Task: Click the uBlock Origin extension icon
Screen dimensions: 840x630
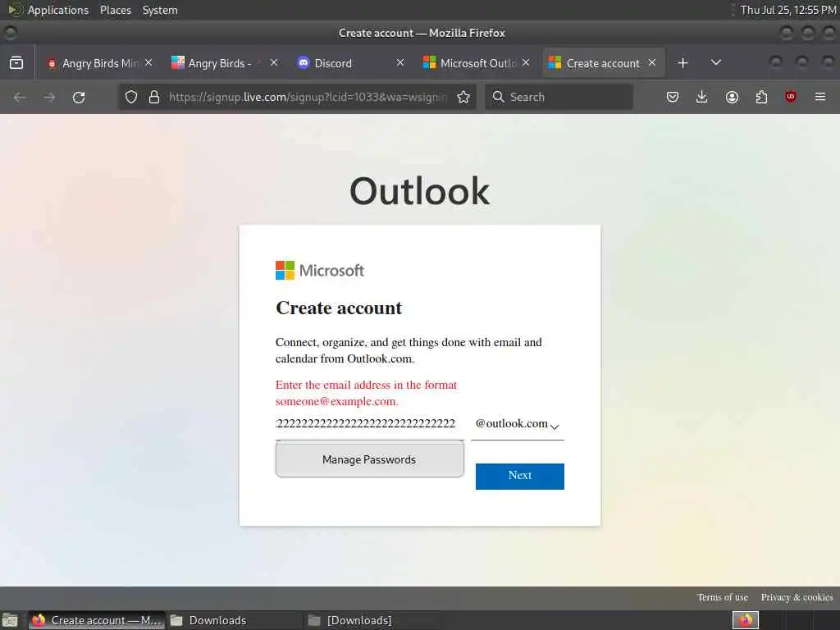Action: click(x=791, y=97)
